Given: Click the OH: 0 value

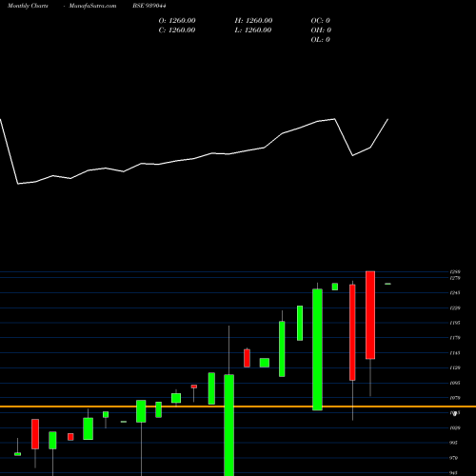Looking at the screenshot, I should [x=321, y=30].
